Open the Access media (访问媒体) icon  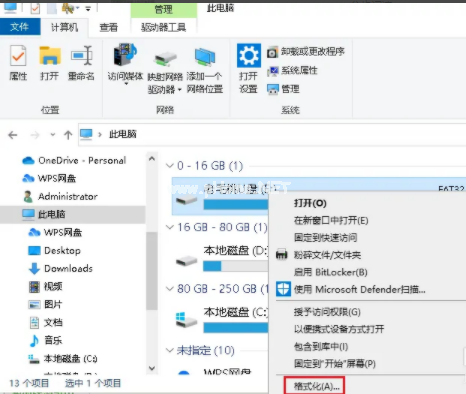pos(125,62)
